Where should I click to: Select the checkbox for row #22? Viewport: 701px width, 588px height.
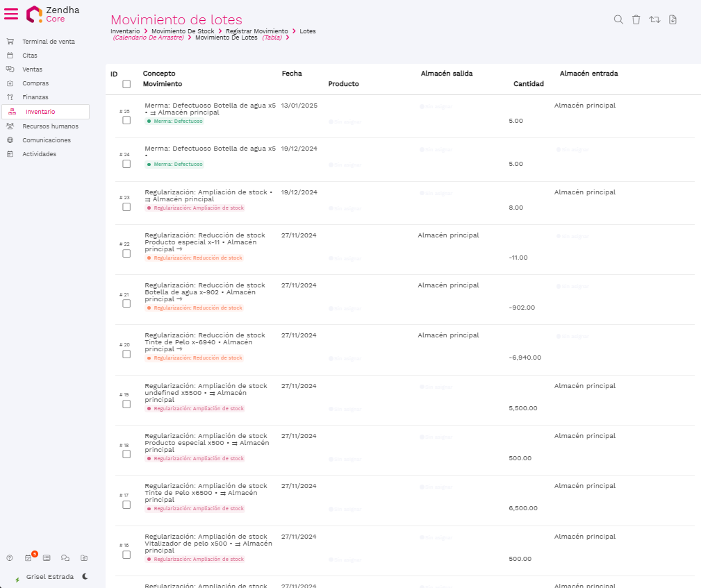click(126, 253)
